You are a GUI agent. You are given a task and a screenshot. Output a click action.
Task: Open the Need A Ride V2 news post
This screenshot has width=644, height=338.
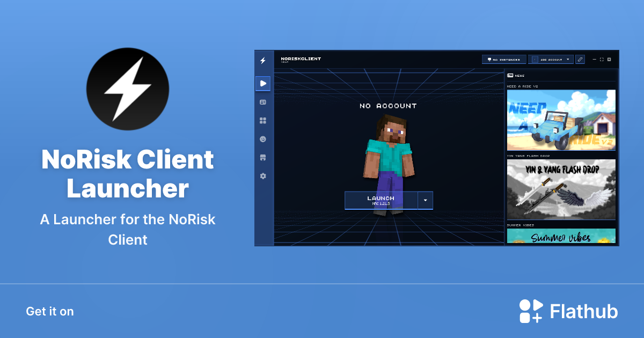(x=561, y=121)
